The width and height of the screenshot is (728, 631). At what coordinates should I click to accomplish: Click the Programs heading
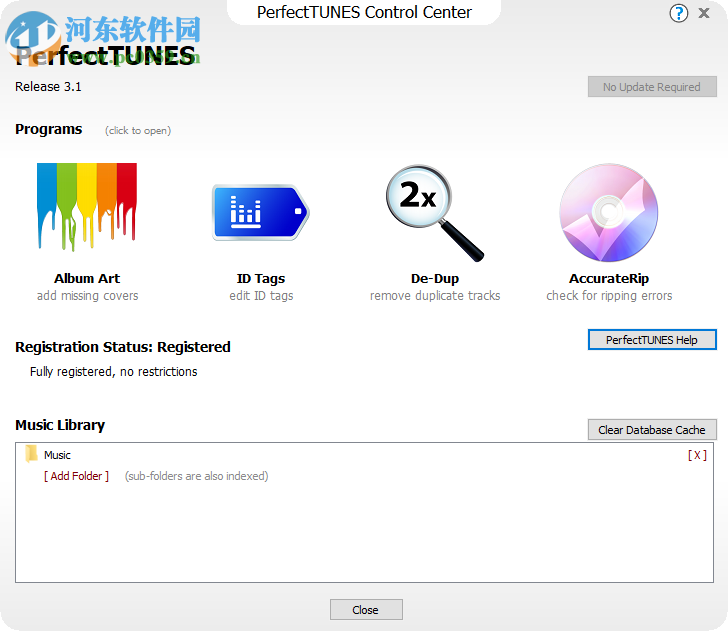48,129
